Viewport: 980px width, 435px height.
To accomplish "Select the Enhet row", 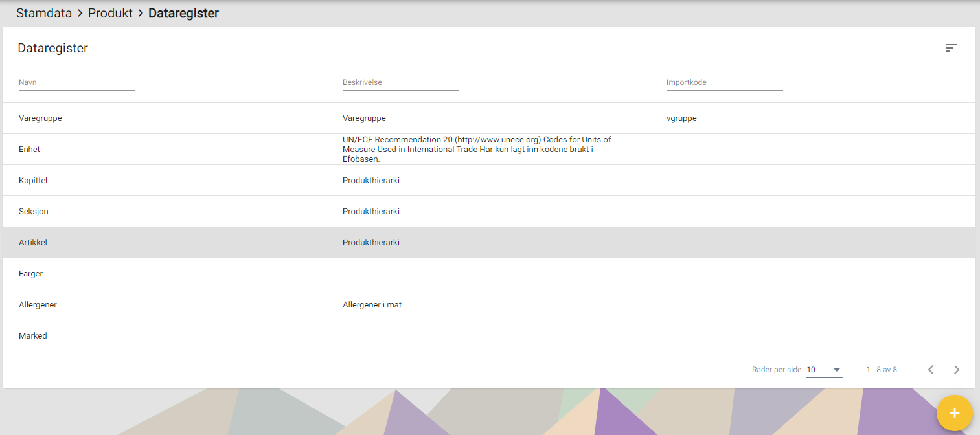I will point(30,150).
